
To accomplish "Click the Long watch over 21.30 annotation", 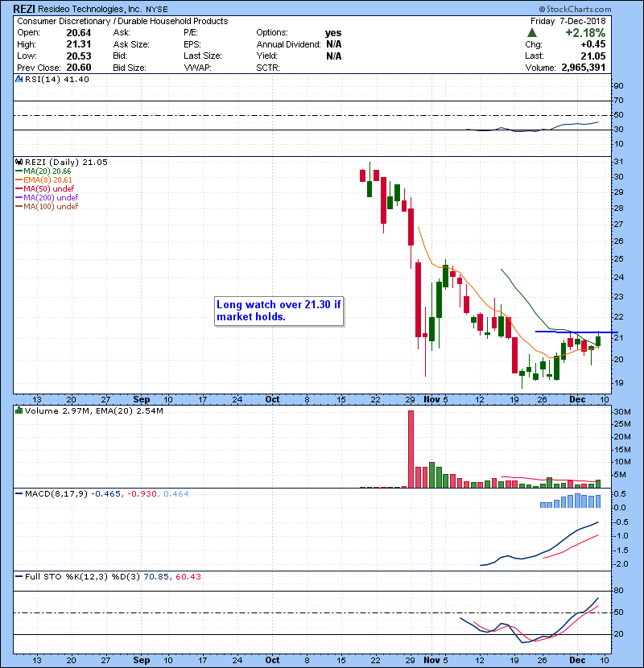I will click(x=279, y=311).
